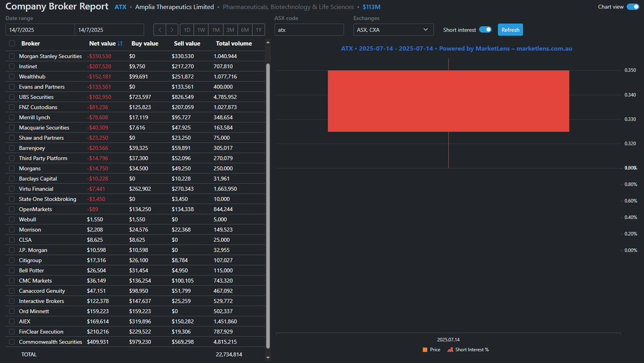Click the Barclays Capital broker name
The width and height of the screenshot is (644, 363).
pyautogui.click(x=38, y=179)
